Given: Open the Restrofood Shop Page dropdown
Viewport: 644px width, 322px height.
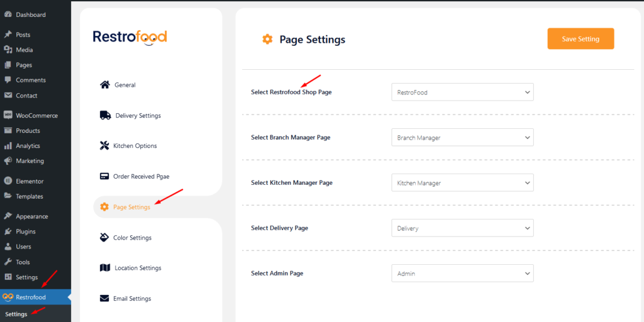Looking at the screenshot, I should 462,92.
